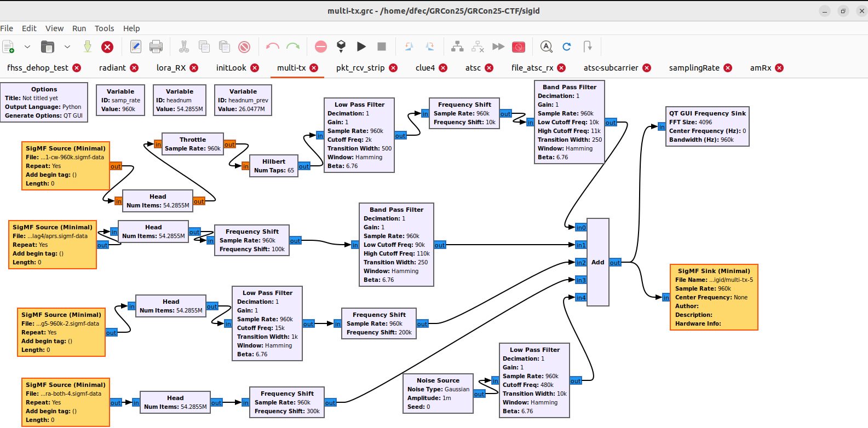Image resolution: width=868 pixels, height=428 pixels.
Task: Click the stop flow graph square button
Action: click(382, 47)
